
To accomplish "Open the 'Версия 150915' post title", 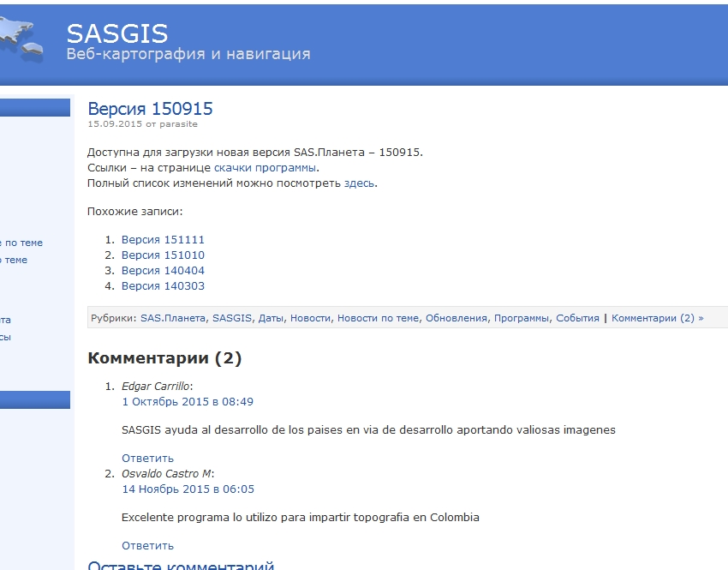I will (150, 109).
